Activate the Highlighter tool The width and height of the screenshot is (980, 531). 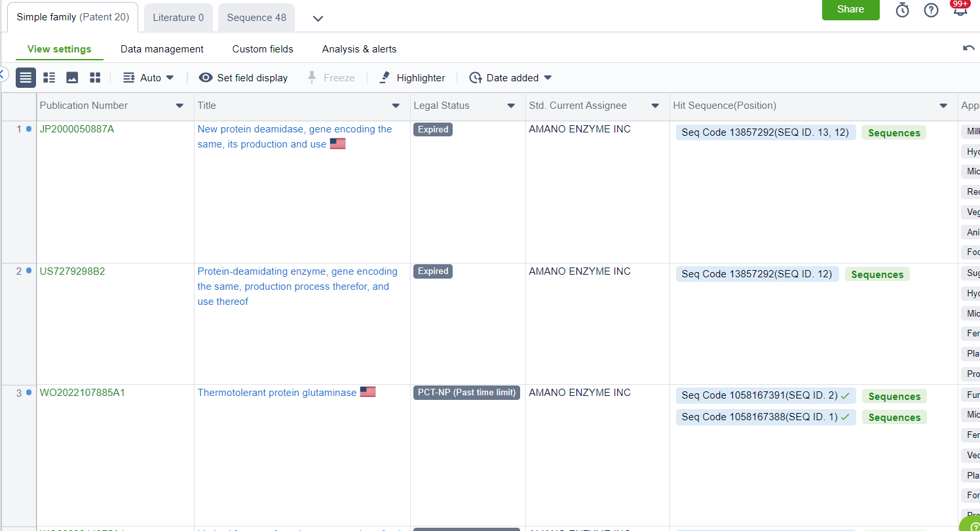[412, 77]
